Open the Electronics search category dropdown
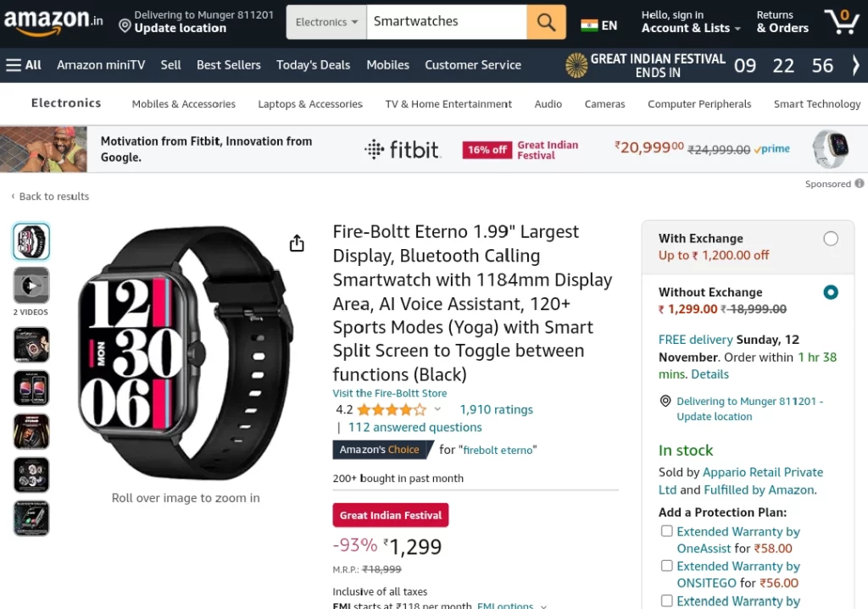The image size is (868, 609). [x=326, y=22]
